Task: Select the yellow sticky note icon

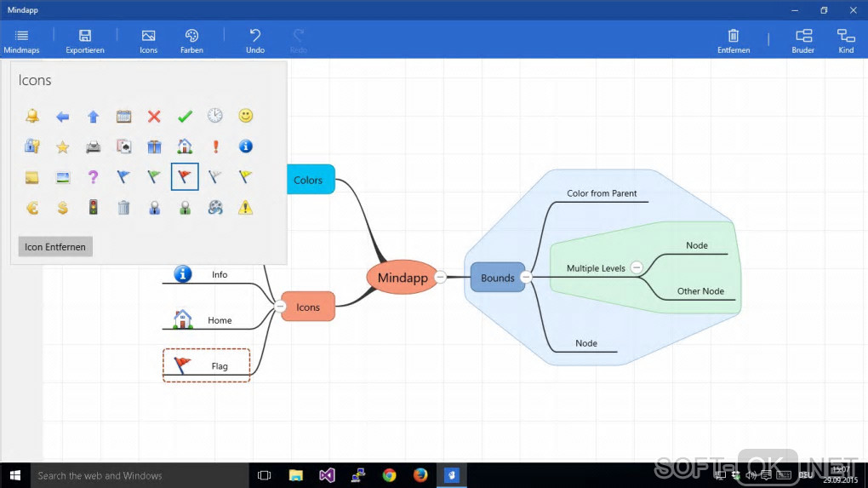Action: pos(32,177)
